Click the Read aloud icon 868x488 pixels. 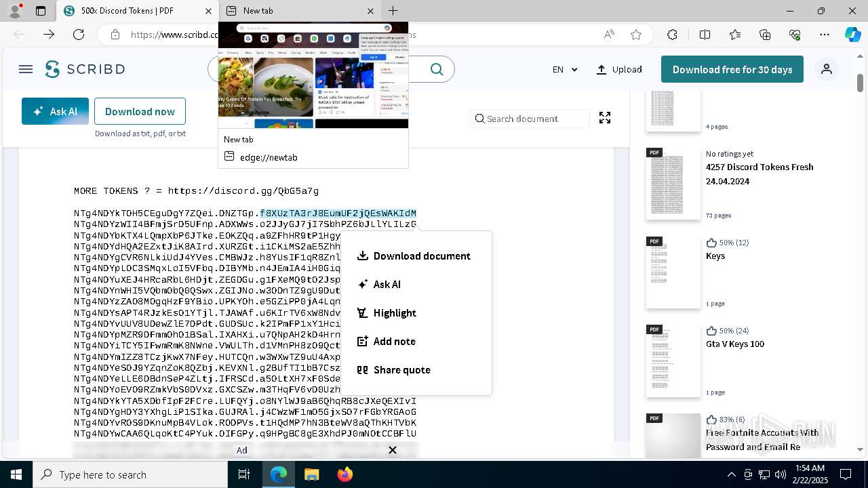tap(609, 35)
